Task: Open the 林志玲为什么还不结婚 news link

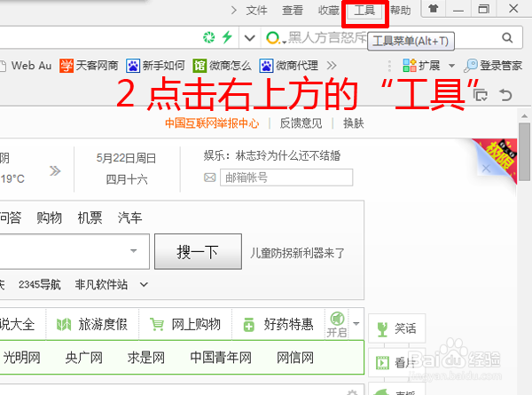Action: [288, 156]
